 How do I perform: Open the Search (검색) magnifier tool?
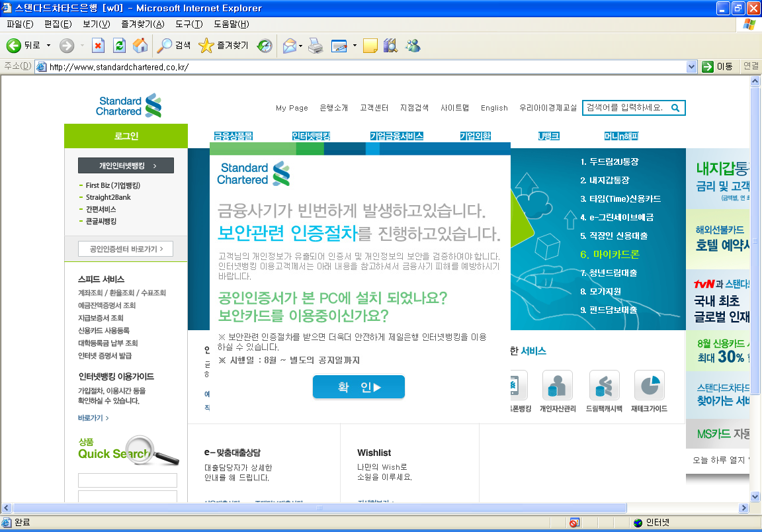click(164, 46)
